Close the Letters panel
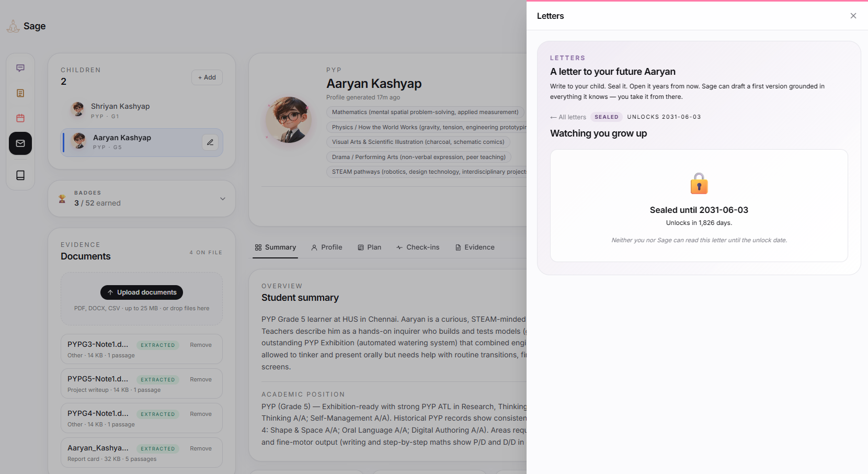This screenshot has width=868, height=474. [x=853, y=16]
